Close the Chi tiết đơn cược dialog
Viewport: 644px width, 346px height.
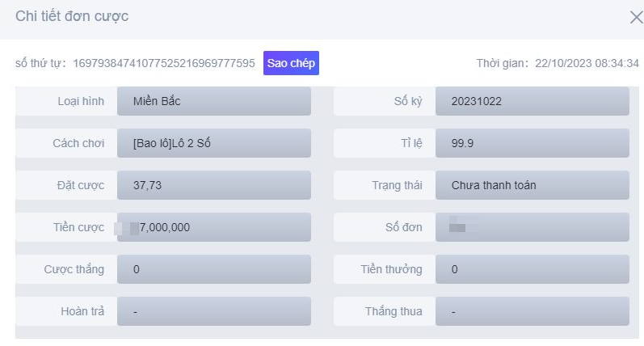point(635,18)
